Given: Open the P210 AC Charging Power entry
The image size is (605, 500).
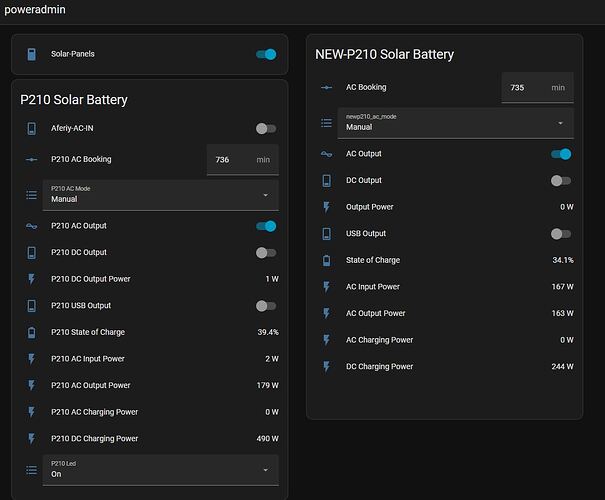Looking at the screenshot, I should pos(150,412).
